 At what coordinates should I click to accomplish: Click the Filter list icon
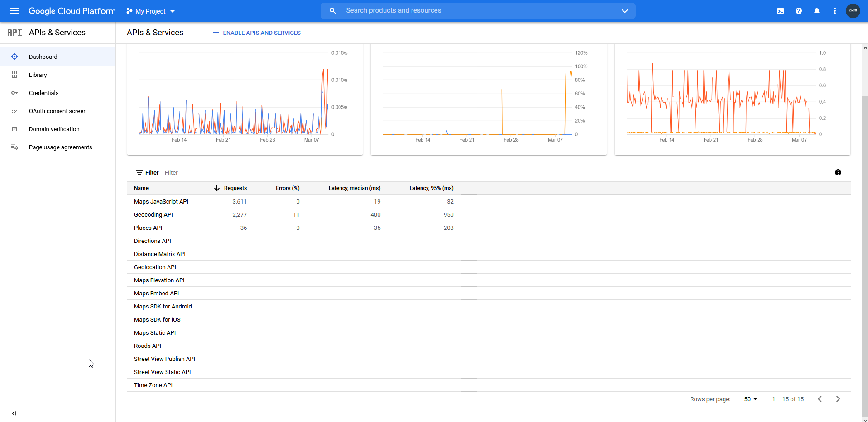pyautogui.click(x=139, y=172)
